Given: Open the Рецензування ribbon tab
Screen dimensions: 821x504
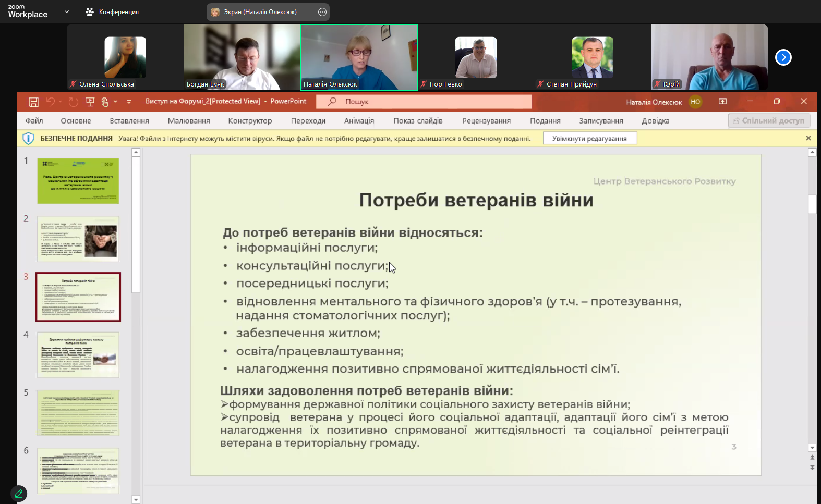Looking at the screenshot, I should [x=487, y=120].
